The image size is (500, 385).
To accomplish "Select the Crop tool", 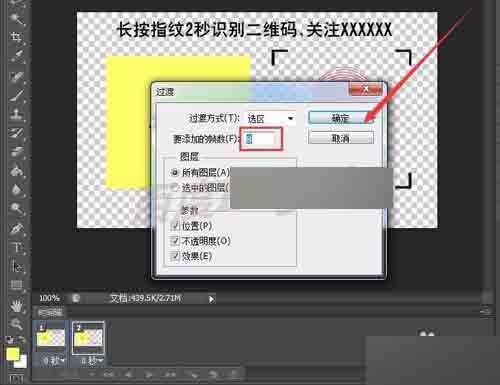I will [x=16, y=37].
